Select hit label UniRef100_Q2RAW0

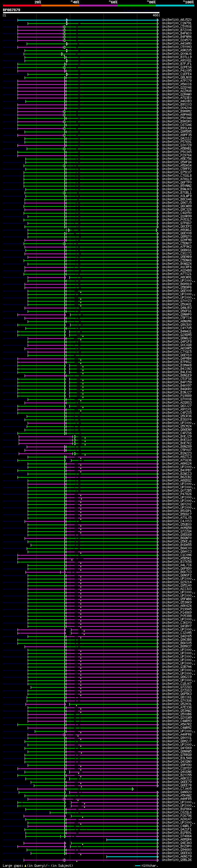click(177, 94)
